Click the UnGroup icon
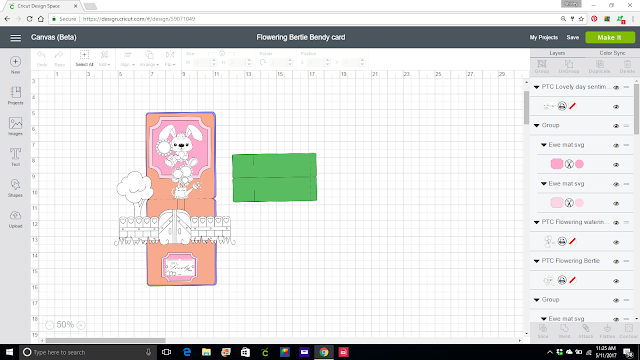Screen dimensions: 640x360 569,64
